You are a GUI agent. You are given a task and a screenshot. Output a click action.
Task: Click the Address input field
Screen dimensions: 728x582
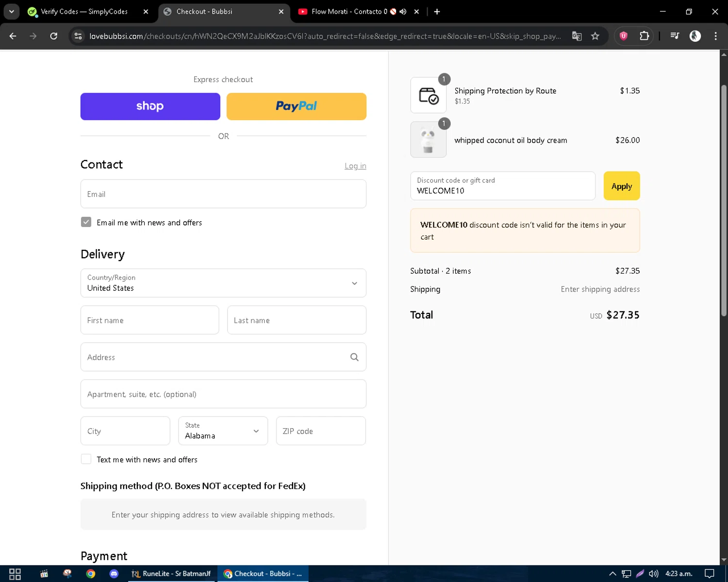223,357
